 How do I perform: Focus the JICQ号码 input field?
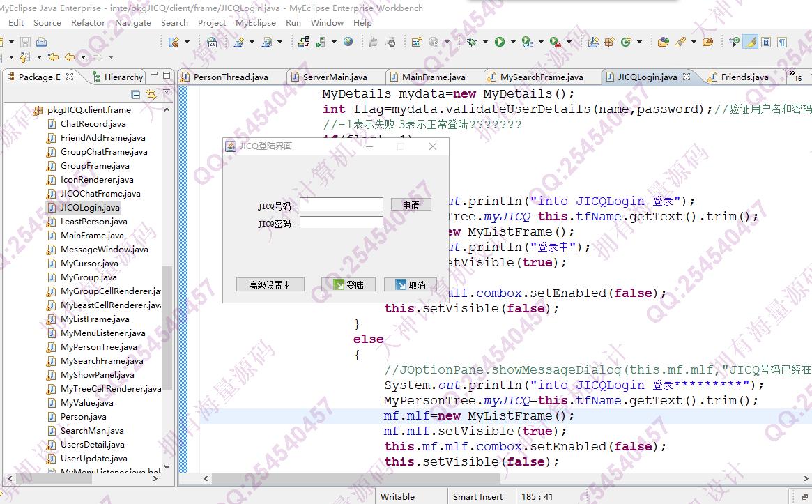pyautogui.click(x=342, y=205)
